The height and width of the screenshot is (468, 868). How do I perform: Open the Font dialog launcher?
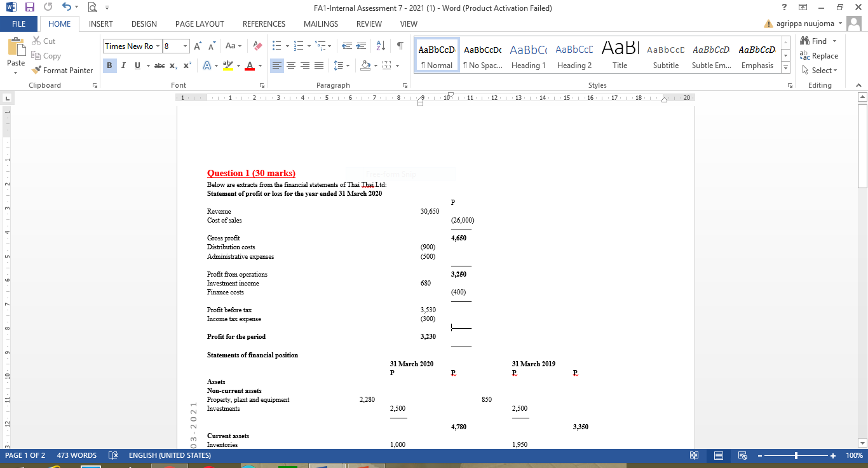[x=262, y=85]
